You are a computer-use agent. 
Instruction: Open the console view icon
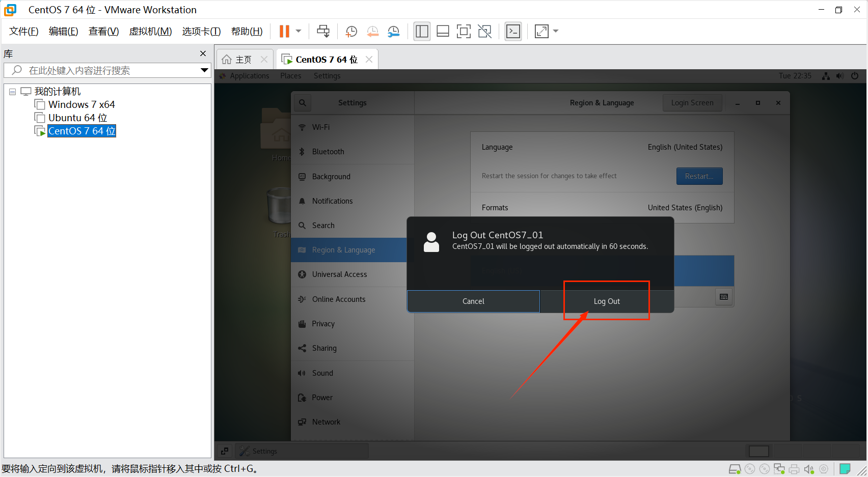coord(513,32)
